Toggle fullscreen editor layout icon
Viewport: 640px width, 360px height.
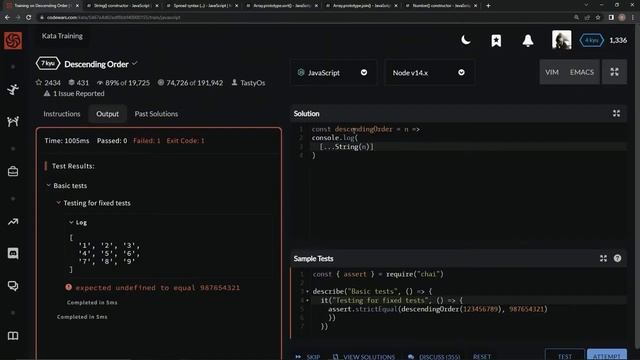[614, 72]
